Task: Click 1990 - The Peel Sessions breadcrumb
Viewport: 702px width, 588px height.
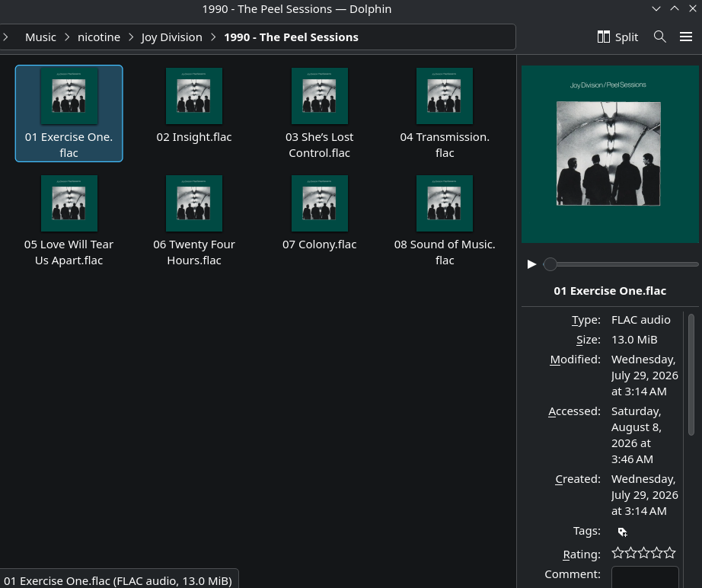Action: (x=291, y=37)
